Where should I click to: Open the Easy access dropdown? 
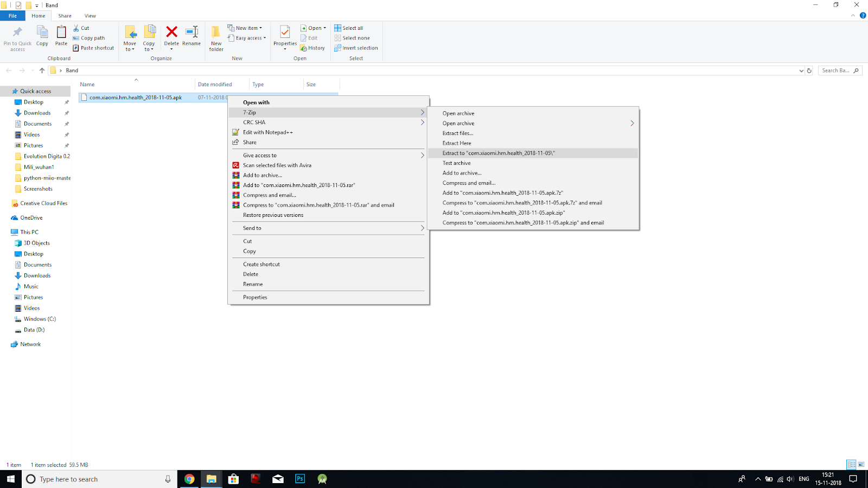(x=247, y=38)
